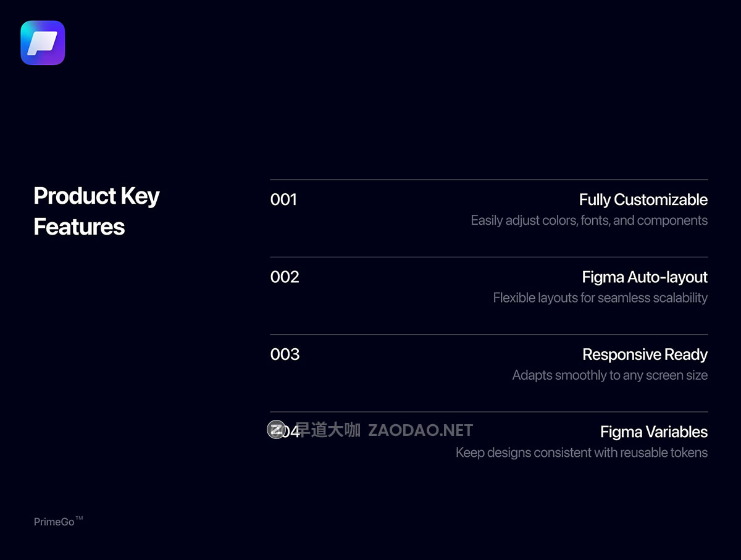
Task: Click the word Features in the heading
Action: 79,227
